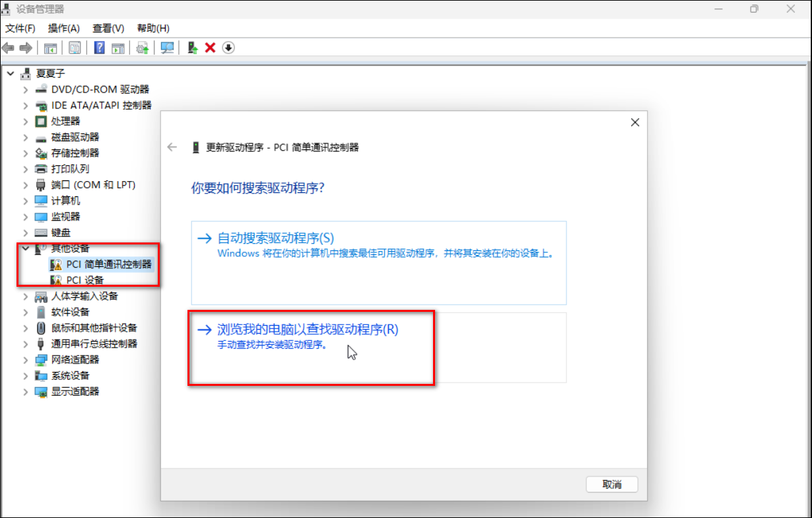Image resolution: width=812 pixels, height=518 pixels.
Task: Click the down-arrow circle toolbar icon
Action: click(x=228, y=48)
